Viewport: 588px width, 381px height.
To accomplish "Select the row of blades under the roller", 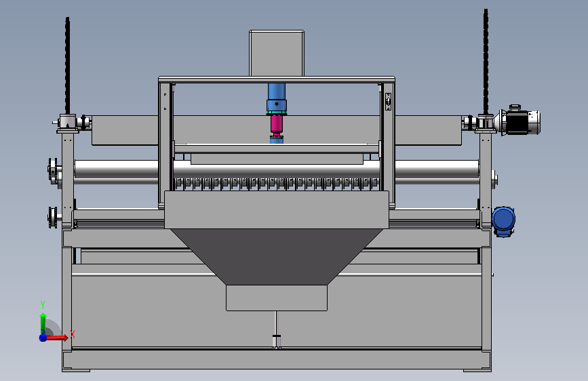I will click(x=277, y=184).
